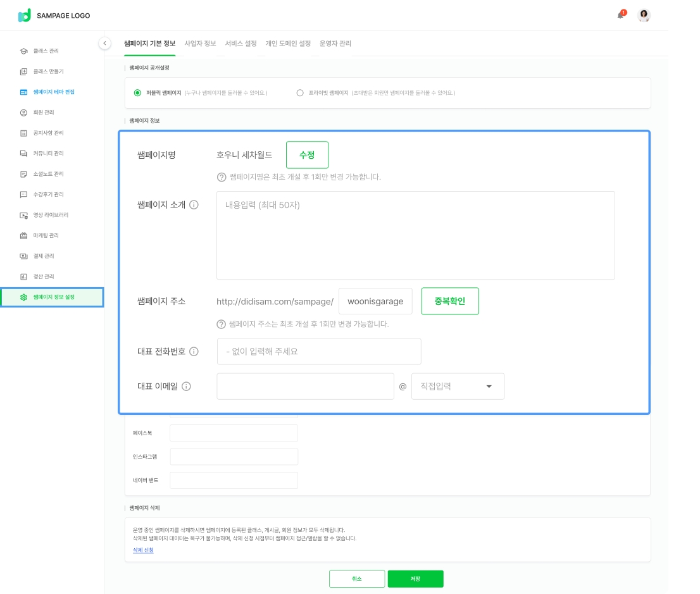Open the 직접입력 email domain dropdown

click(458, 387)
